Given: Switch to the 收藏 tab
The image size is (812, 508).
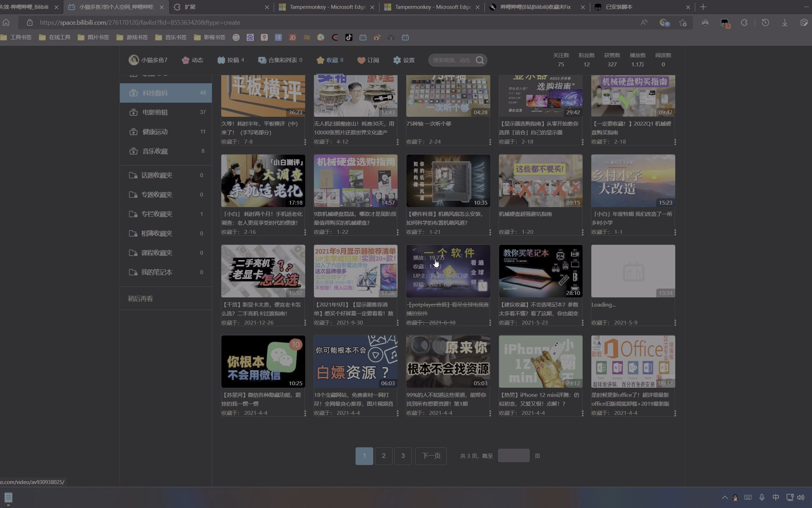Looking at the screenshot, I should pyautogui.click(x=330, y=60).
